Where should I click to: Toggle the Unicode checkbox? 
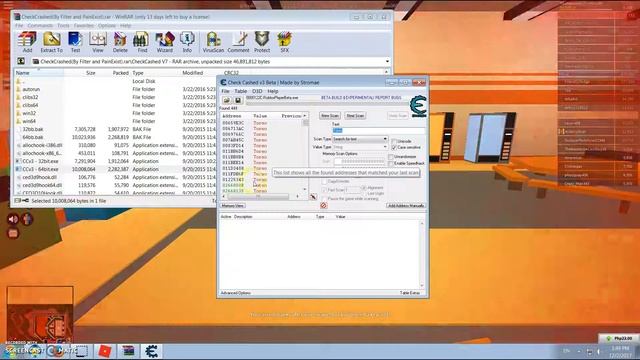tap(394, 141)
